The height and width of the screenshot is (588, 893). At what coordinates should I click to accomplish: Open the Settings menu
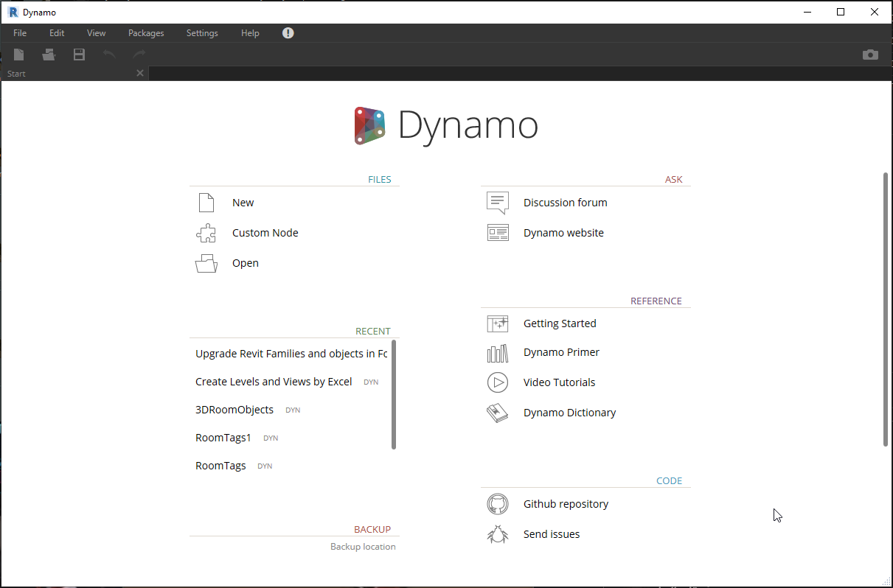(201, 32)
